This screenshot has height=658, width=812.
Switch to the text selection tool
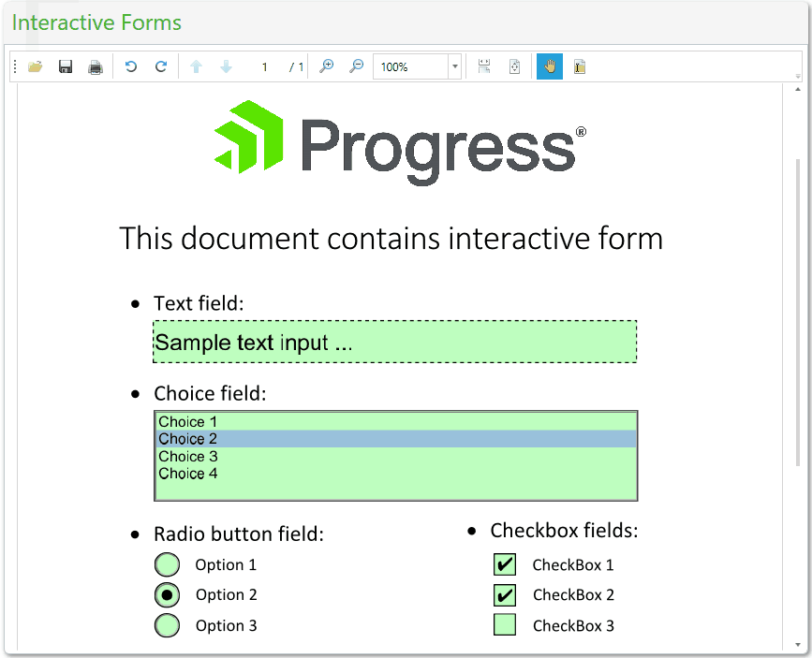pos(579,66)
